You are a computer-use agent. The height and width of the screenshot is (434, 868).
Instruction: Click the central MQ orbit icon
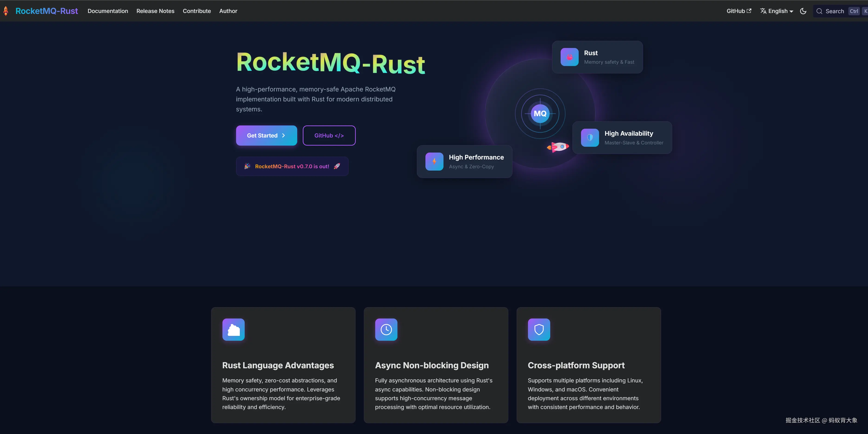click(x=540, y=114)
